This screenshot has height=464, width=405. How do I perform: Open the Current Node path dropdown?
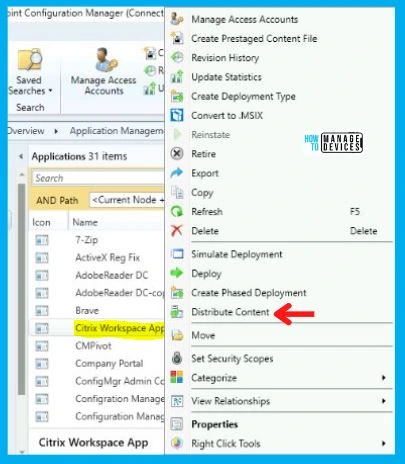pyautogui.click(x=128, y=200)
